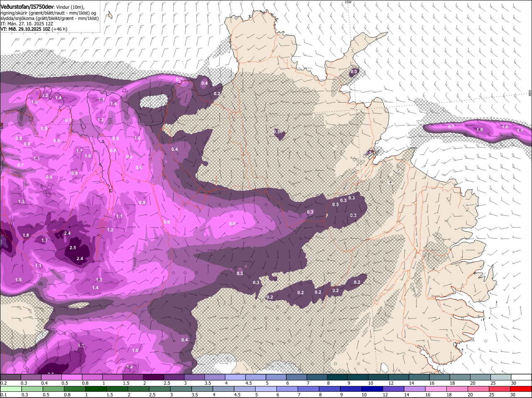Click the valid time 'VT: Mið. 29.10.2025 10Z'
532x398 pixels.
coord(25,29)
